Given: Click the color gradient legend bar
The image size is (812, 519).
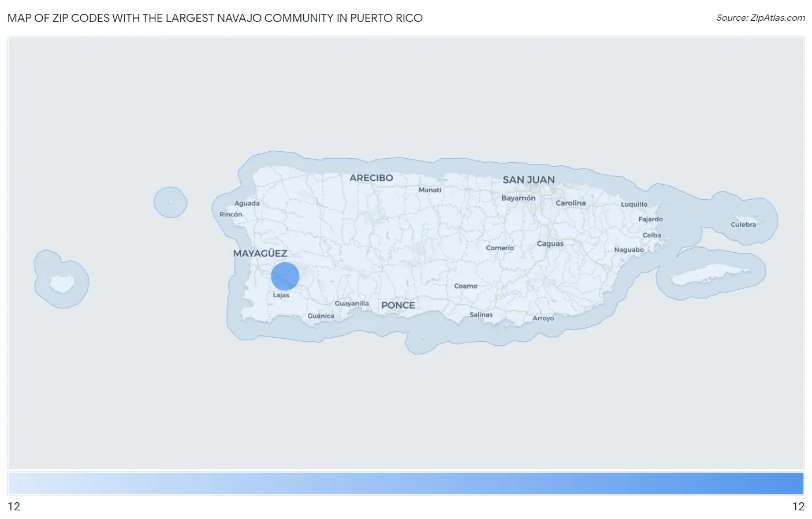Looking at the screenshot, I should [405, 483].
